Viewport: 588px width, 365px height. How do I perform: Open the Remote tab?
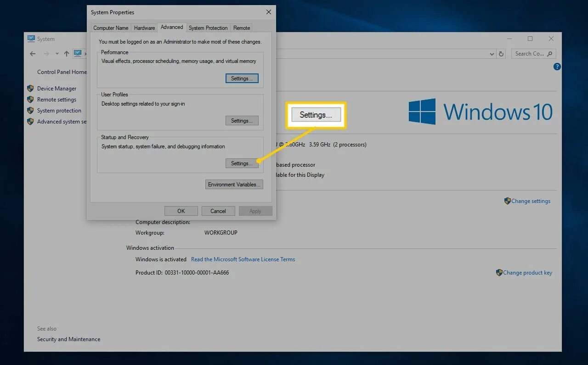point(242,28)
